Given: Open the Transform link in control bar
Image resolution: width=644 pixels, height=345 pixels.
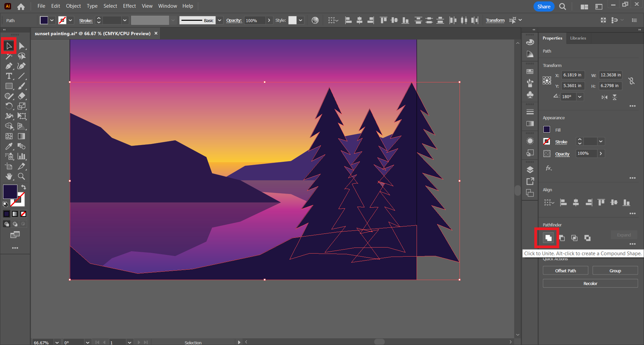Looking at the screenshot, I should point(495,20).
